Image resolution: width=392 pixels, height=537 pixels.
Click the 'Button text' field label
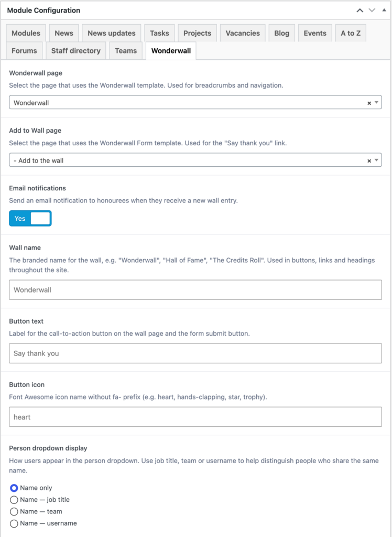[x=26, y=321]
